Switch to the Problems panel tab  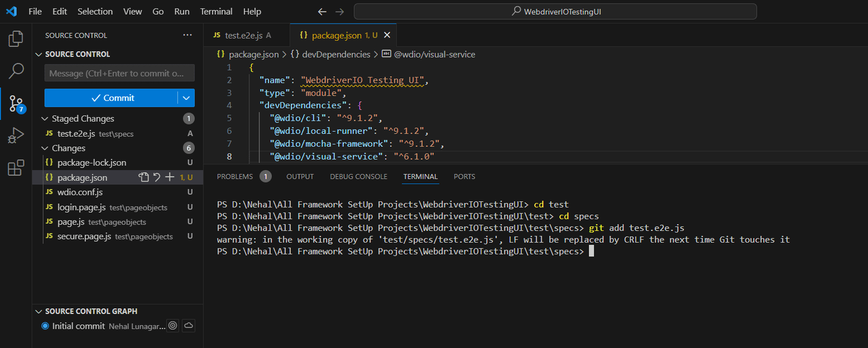click(x=235, y=176)
